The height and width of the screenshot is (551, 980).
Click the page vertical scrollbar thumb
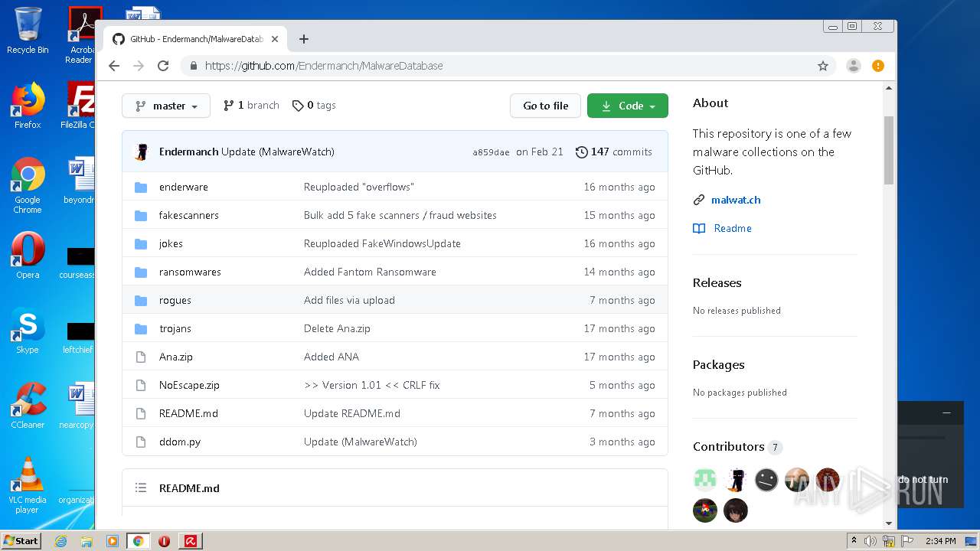889,150
